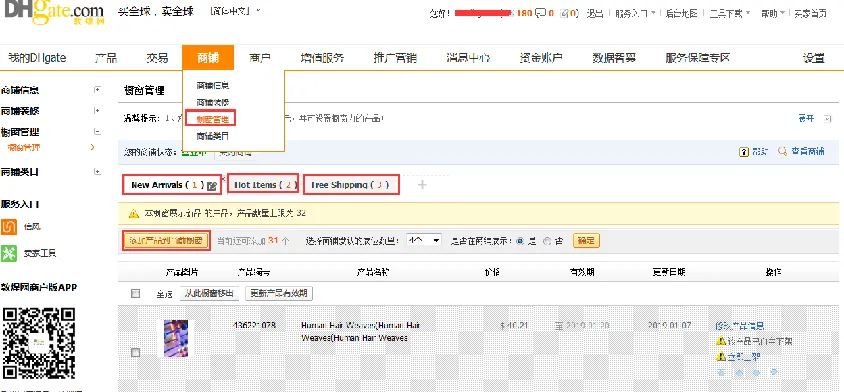The image size is (844, 392).
Task: Click the 退出 logout link
Action: click(x=594, y=13)
